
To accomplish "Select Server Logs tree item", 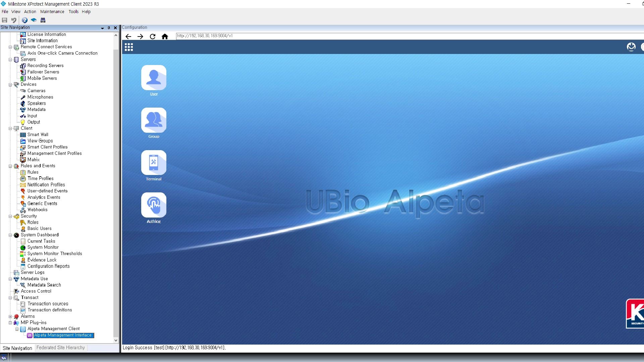I will tap(33, 273).
